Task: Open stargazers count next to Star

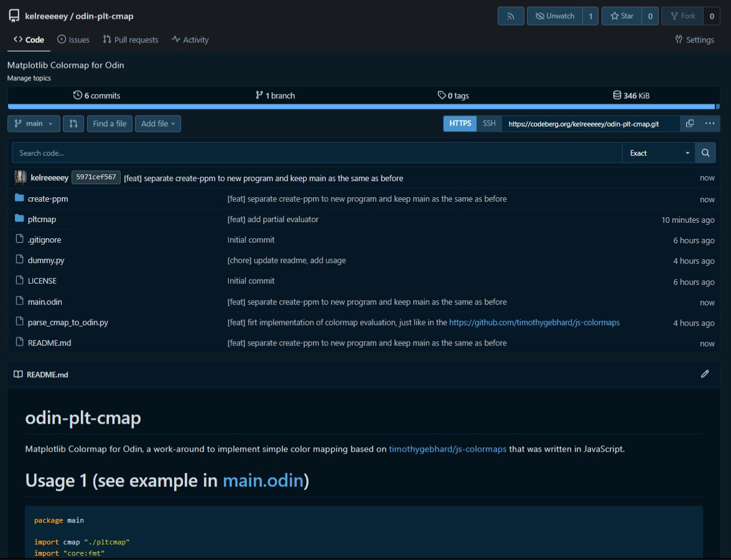Action: (x=650, y=16)
